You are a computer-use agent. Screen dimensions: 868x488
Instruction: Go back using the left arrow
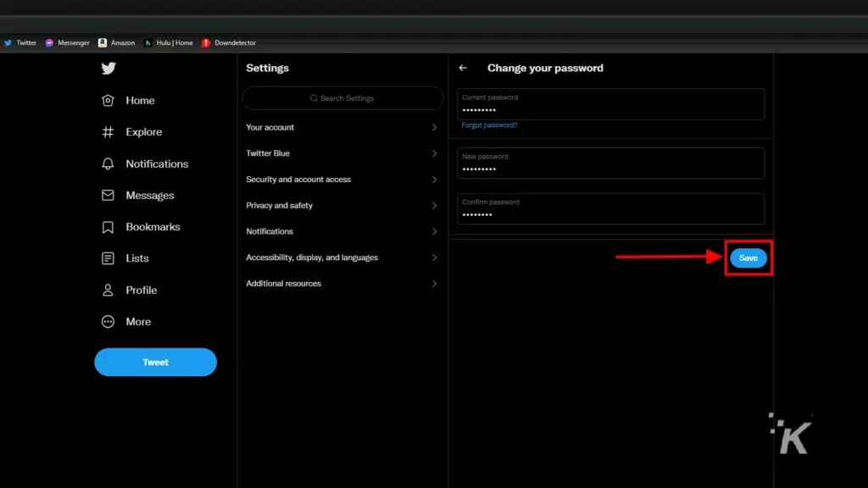coord(463,68)
